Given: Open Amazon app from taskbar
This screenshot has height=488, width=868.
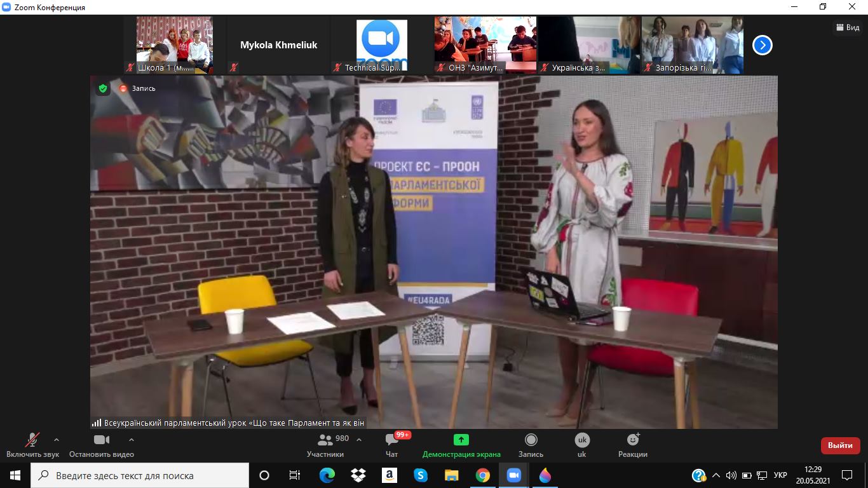Looking at the screenshot, I should pyautogui.click(x=389, y=475).
